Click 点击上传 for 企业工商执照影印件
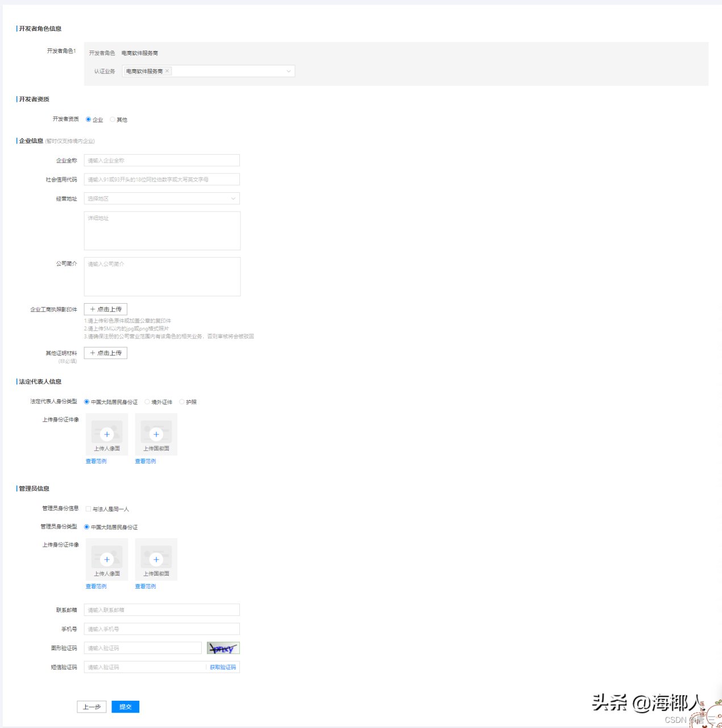 tap(105, 309)
